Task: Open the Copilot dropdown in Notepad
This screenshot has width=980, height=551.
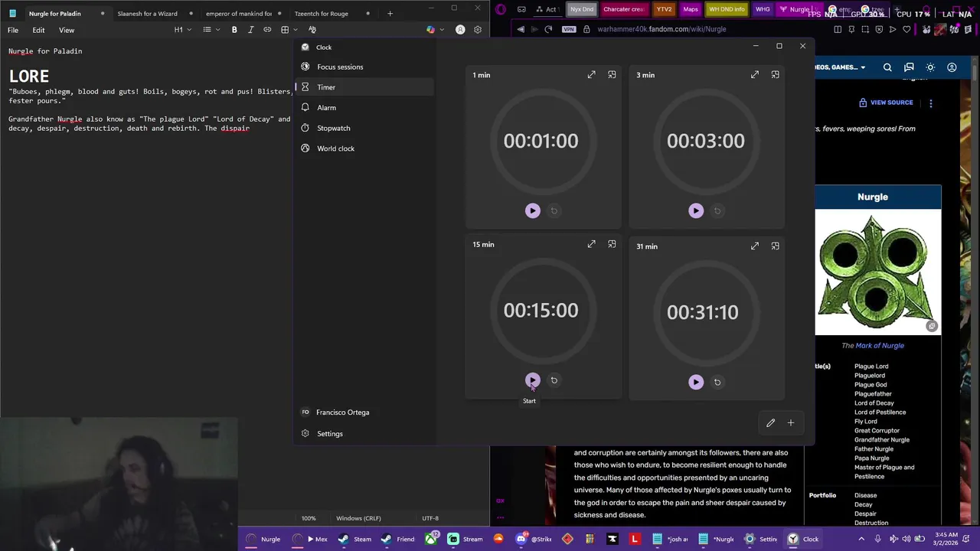Action: coord(434,30)
